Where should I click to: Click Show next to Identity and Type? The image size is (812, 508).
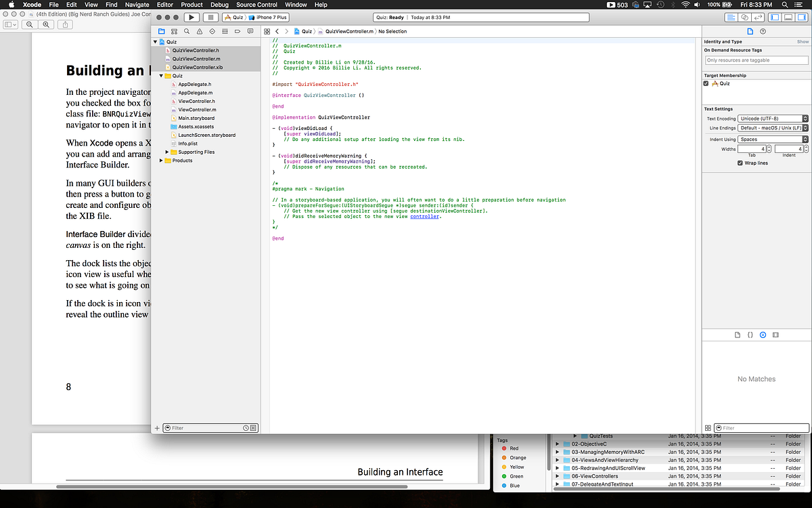click(x=803, y=42)
